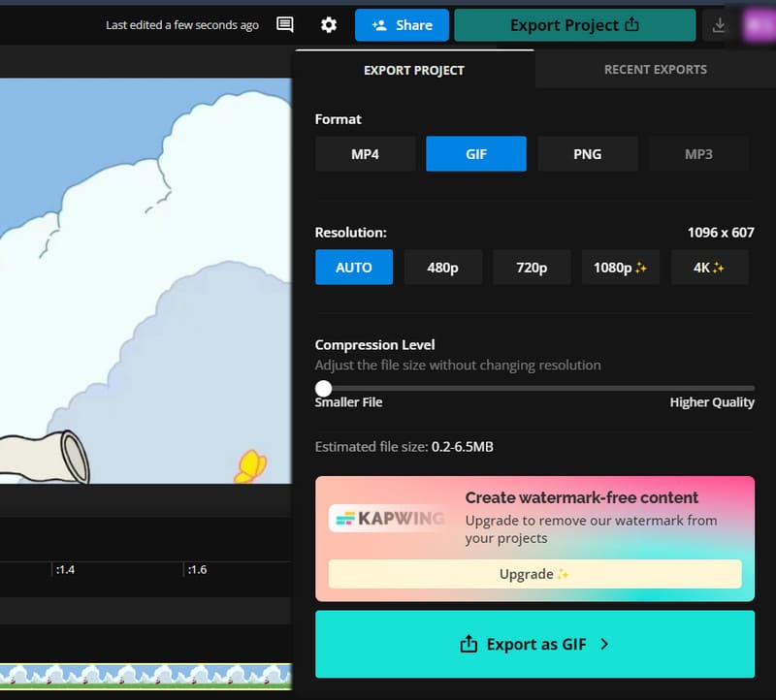Click 'Last edited a few seconds ago' text
The width and height of the screenshot is (776, 700).
pos(182,25)
